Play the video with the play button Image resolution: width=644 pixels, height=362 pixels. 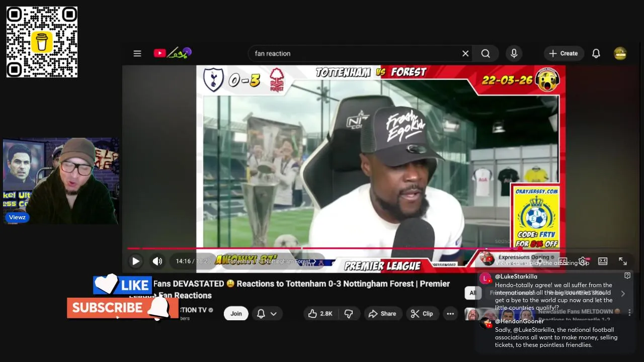135,261
